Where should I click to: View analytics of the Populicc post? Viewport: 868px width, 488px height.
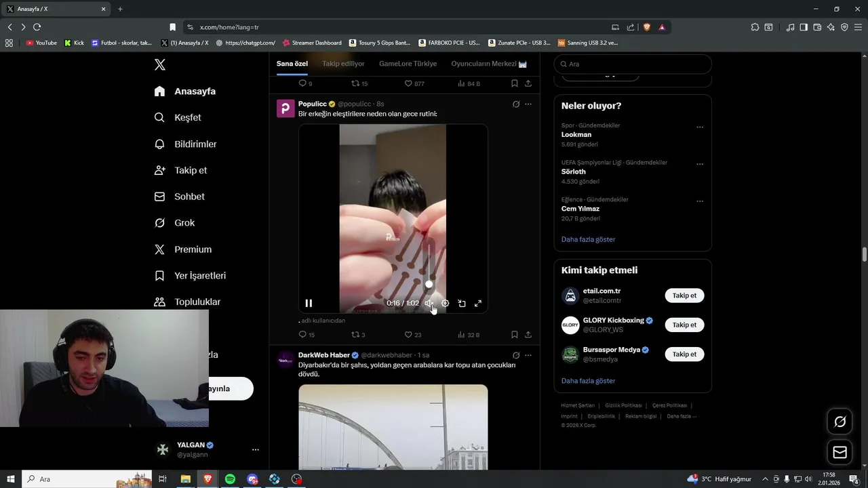tap(469, 335)
